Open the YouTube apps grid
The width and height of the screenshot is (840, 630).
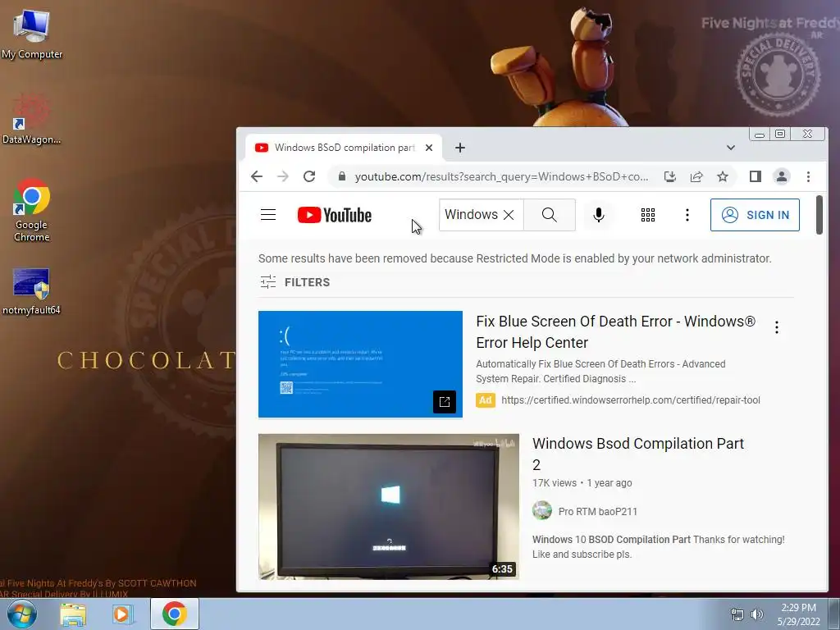[648, 215]
